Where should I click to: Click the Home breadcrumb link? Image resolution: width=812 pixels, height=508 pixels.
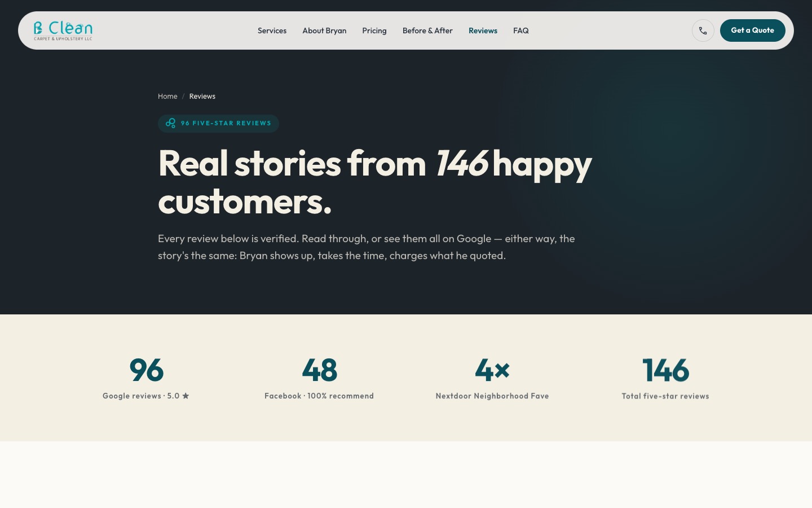point(167,97)
